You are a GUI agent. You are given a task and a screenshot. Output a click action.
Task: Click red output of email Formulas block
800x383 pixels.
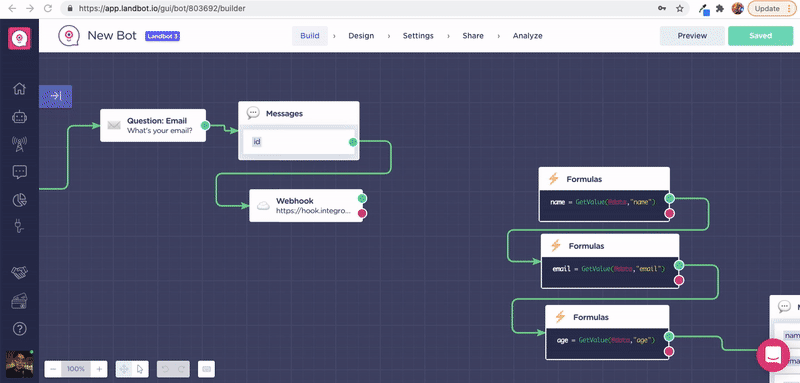pyautogui.click(x=679, y=280)
